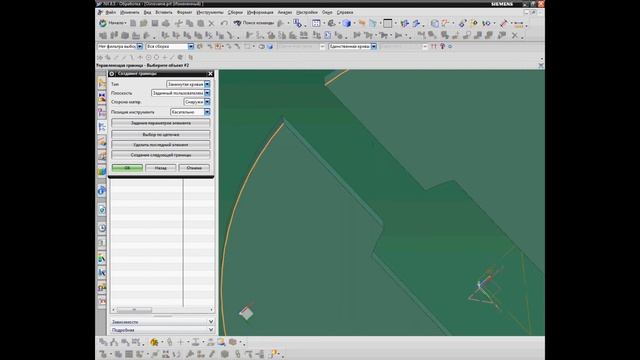This screenshot has height=360, width=640.
Task: Open the Вся сборка scope dropdown
Action: tap(170, 47)
